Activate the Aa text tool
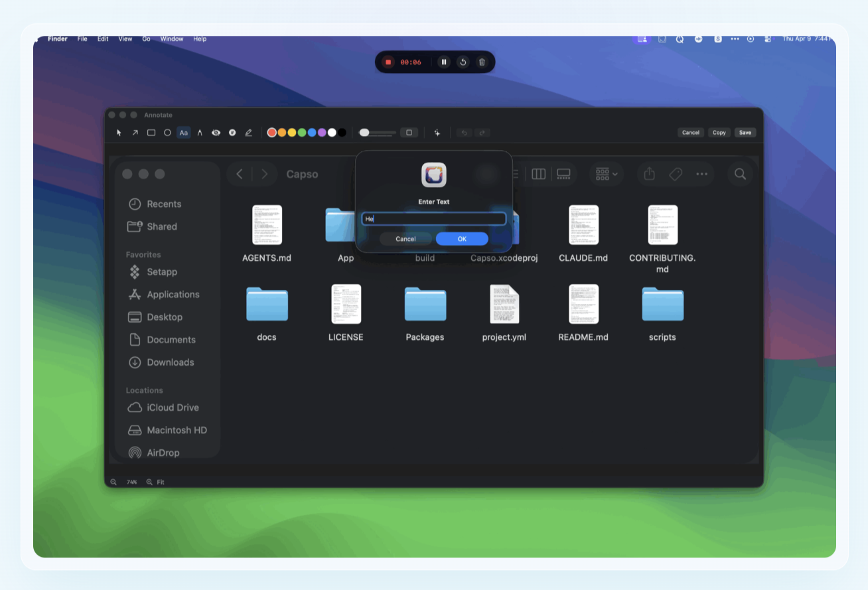Image resolution: width=868 pixels, height=590 pixels. [184, 133]
